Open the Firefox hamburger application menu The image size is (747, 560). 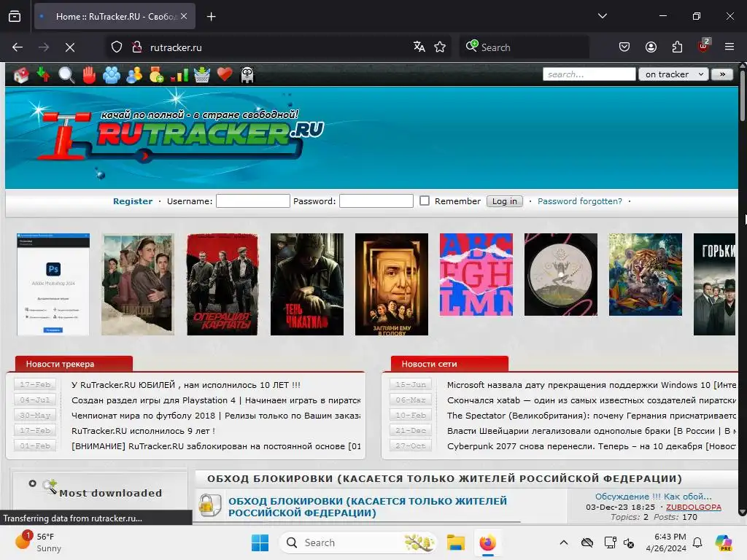click(x=729, y=47)
